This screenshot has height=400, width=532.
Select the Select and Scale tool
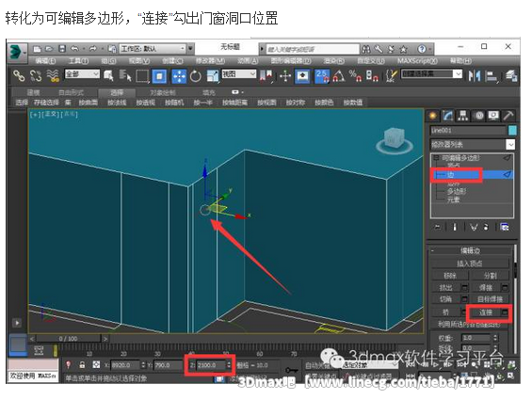click(213, 76)
